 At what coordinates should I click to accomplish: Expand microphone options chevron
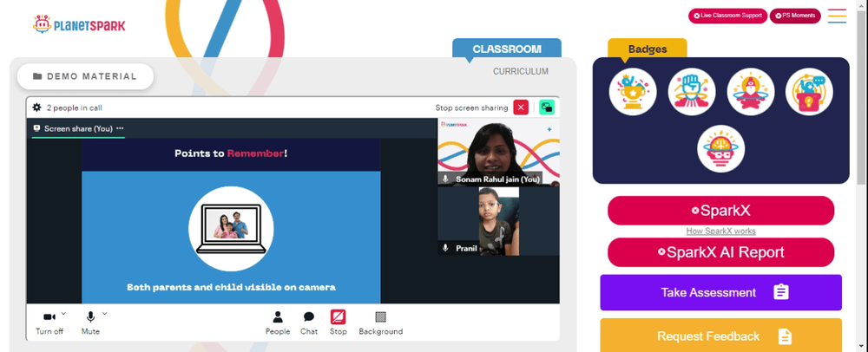tap(105, 313)
